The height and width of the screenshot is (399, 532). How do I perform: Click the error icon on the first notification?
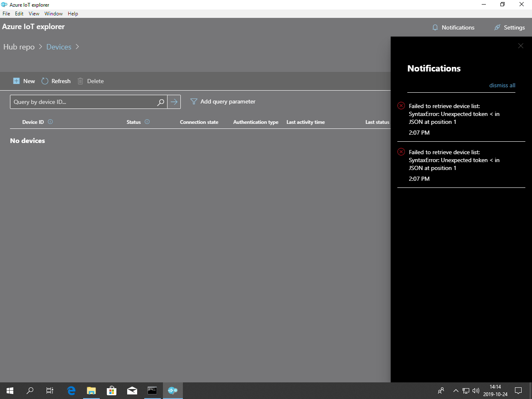pos(401,105)
